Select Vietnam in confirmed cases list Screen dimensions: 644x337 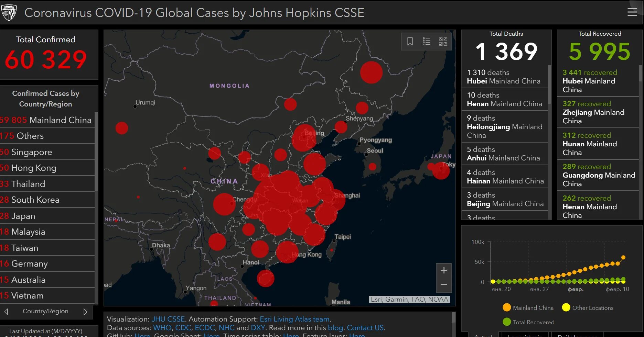47,295
